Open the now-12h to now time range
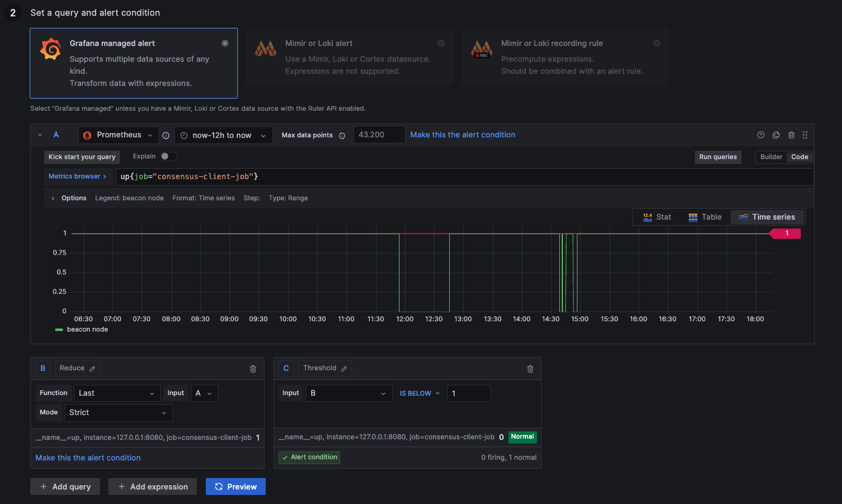This screenshot has width=842, height=504. pyautogui.click(x=223, y=135)
